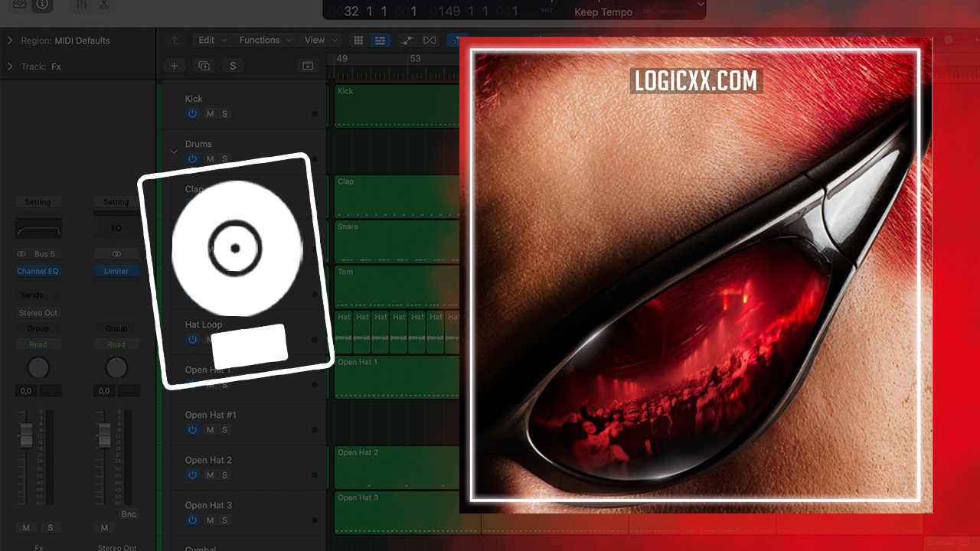This screenshot has width=980, height=551.
Task: Expand the Track Fx inspector section
Action: point(10,67)
